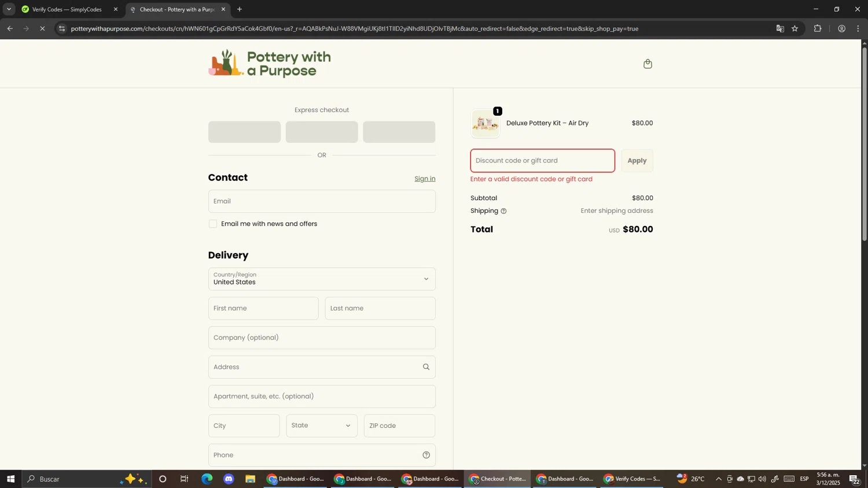
Task: Open new browser tab plus button
Action: pos(240,9)
